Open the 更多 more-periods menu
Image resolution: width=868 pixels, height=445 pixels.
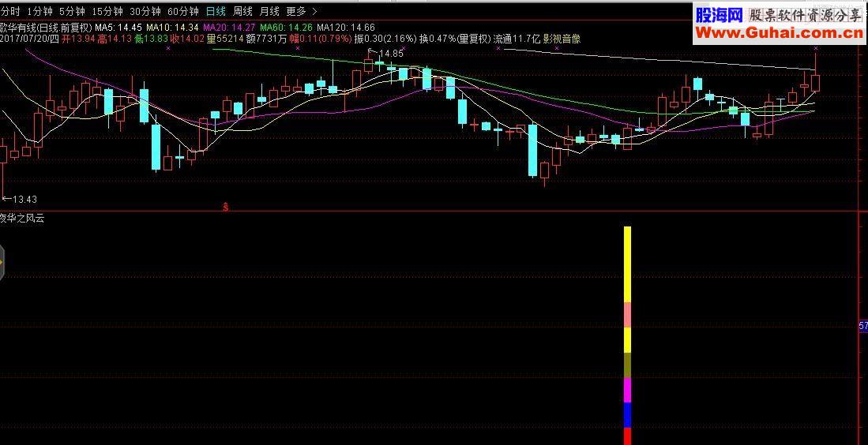click(x=296, y=11)
